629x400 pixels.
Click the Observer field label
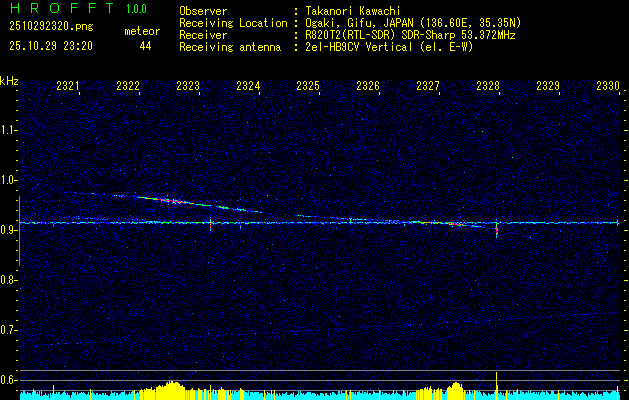coord(203,11)
